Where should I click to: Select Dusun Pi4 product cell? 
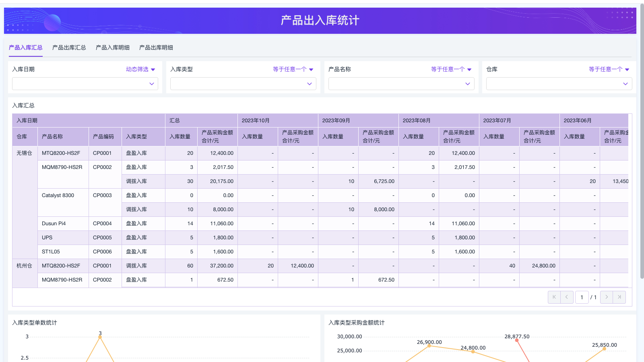tap(63, 224)
